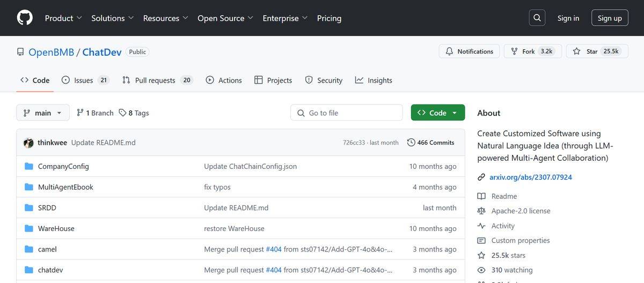
Task: Click the CompanyConfig folder icon
Action: click(x=29, y=166)
